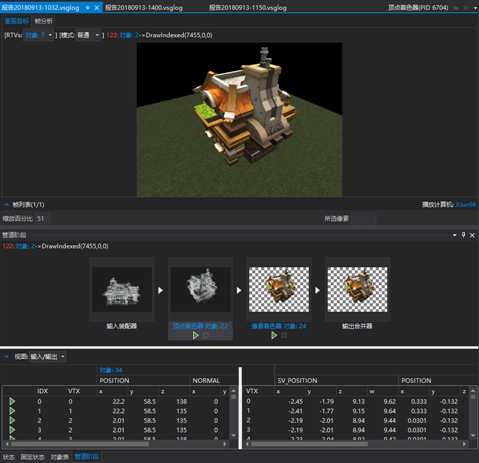Click the POSITION header in the output table
479x463 pixels.
coord(416,380)
